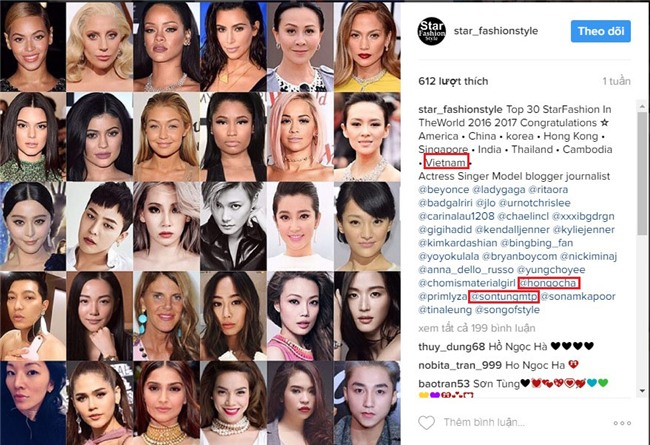Click the comments scrollbar thumb

(x=642, y=174)
